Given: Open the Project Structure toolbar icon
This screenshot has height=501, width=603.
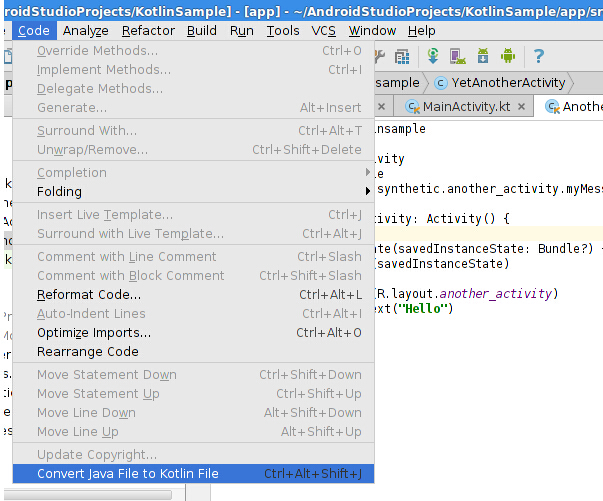Looking at the screenshot, I should [402, 57].
